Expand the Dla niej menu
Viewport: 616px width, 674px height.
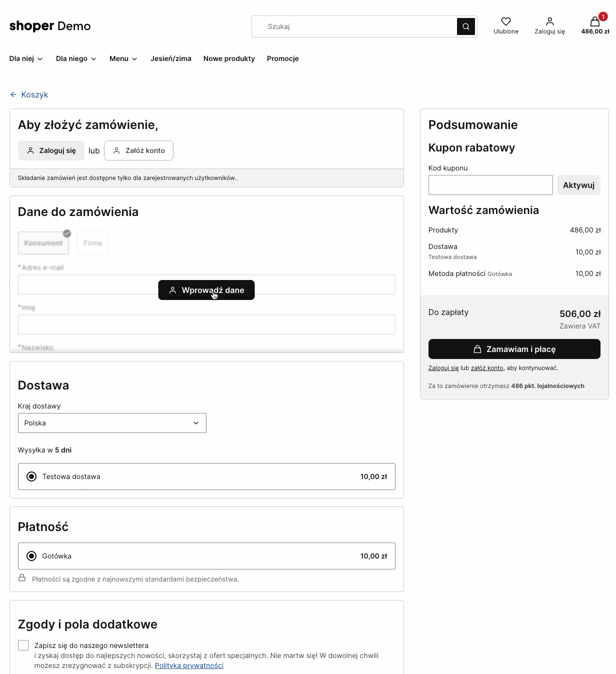[26, 58]
